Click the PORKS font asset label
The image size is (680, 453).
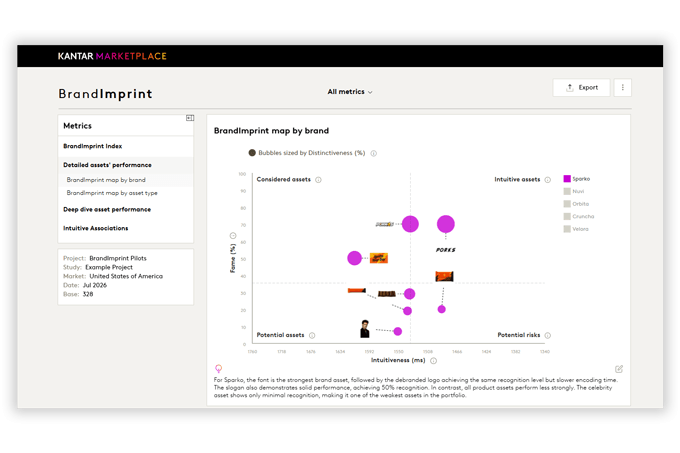(446, 250)
